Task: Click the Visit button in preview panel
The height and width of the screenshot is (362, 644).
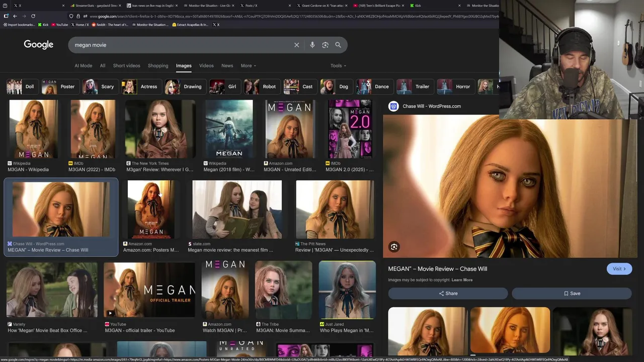Action: point(619,269)
